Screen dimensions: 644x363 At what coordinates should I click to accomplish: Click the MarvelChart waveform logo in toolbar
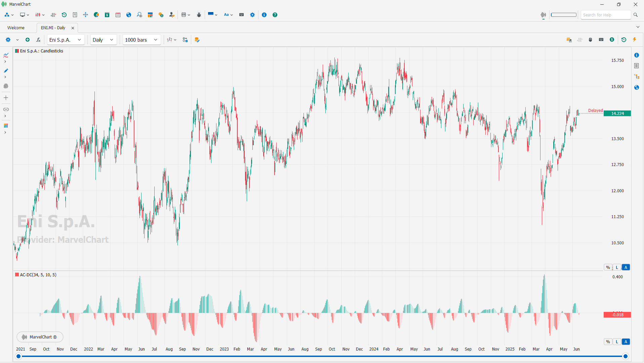point(543,15)
